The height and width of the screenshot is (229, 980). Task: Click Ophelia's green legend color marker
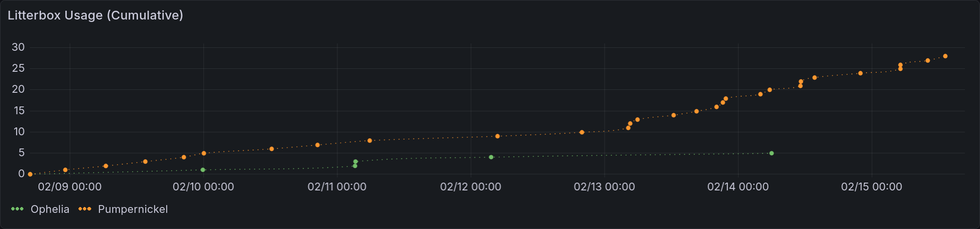tap(18, 209)
